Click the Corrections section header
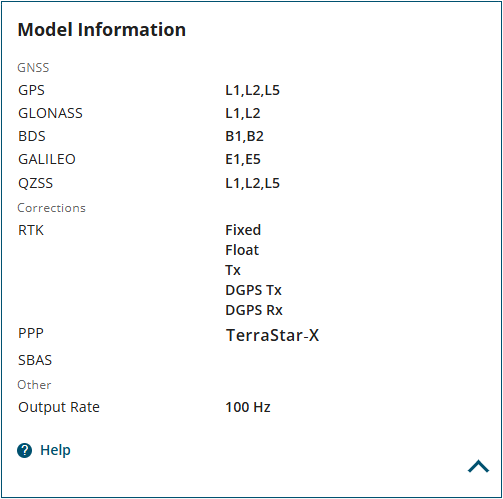Screen dimensions: 503x499 tap(51, 208)
